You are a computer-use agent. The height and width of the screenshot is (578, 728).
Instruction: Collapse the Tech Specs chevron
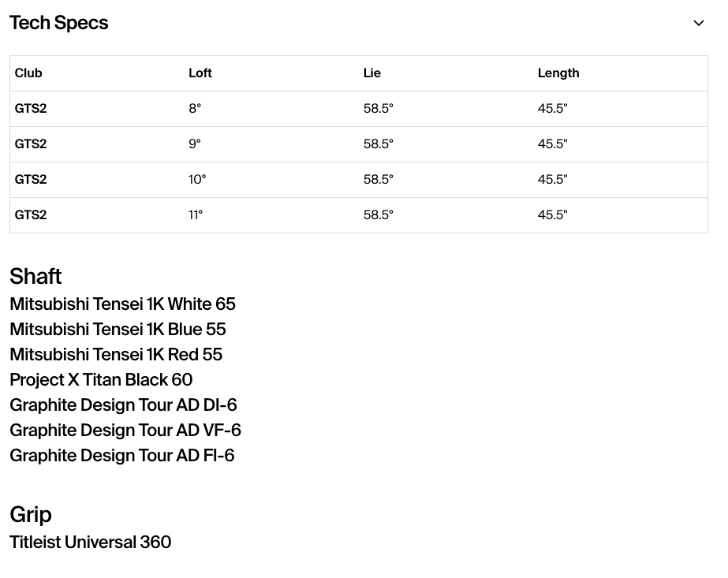coord(698,23)
